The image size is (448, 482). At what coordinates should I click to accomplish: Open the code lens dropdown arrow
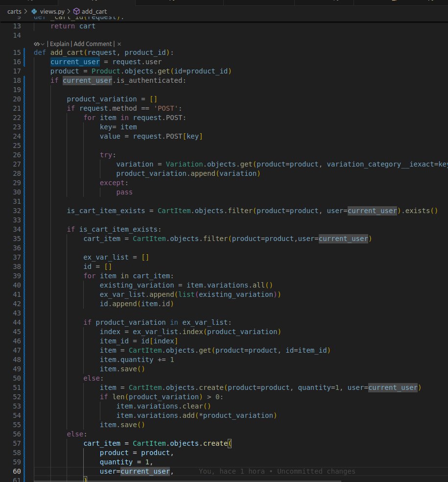tap(43, 44)
